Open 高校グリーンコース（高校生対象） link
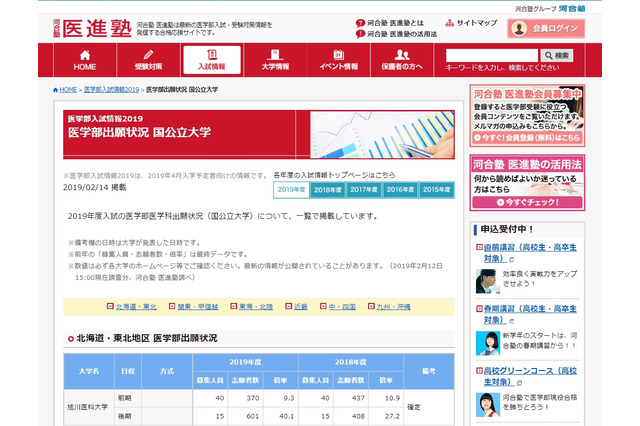Image resolution: width=640 pixels, height=426 pixels. pos(530,376)
